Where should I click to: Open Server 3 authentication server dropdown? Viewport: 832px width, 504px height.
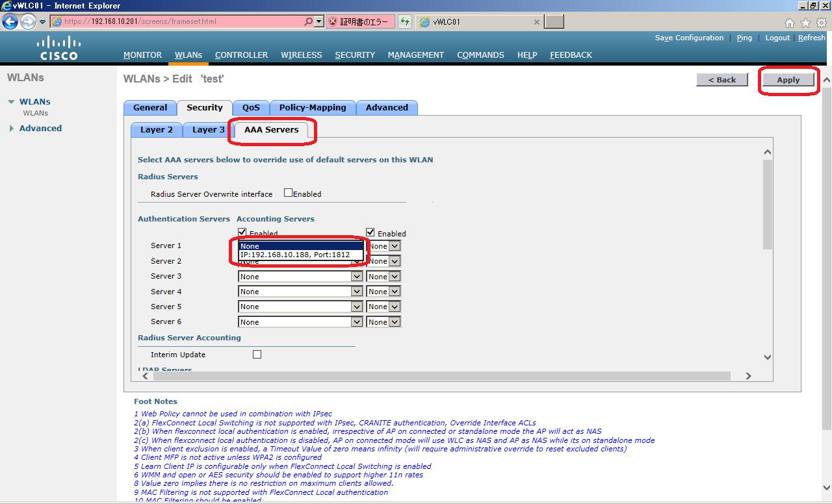click(x=300, y=277)
